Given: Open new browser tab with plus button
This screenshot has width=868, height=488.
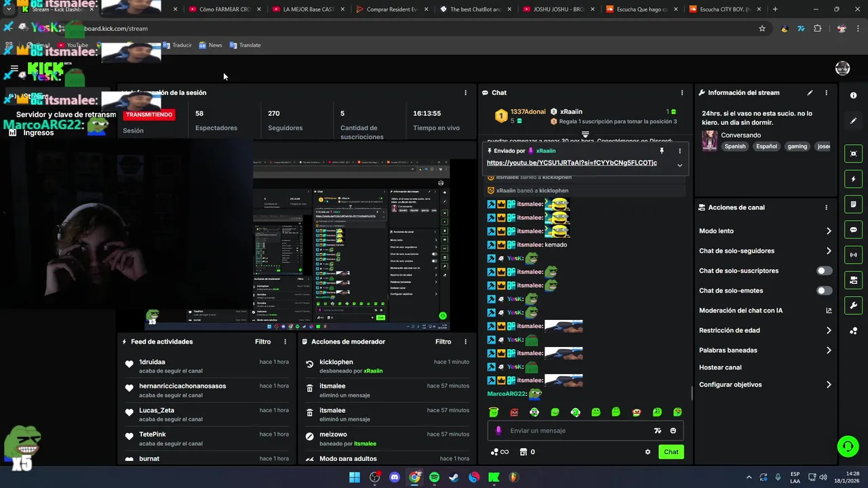Looking at the screenshot, I should (x=775, y=9).
